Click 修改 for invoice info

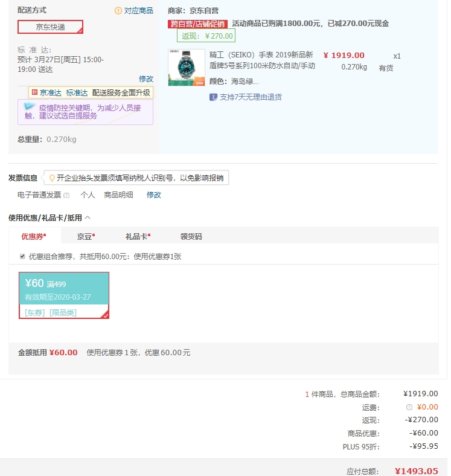tap(153, 195)
